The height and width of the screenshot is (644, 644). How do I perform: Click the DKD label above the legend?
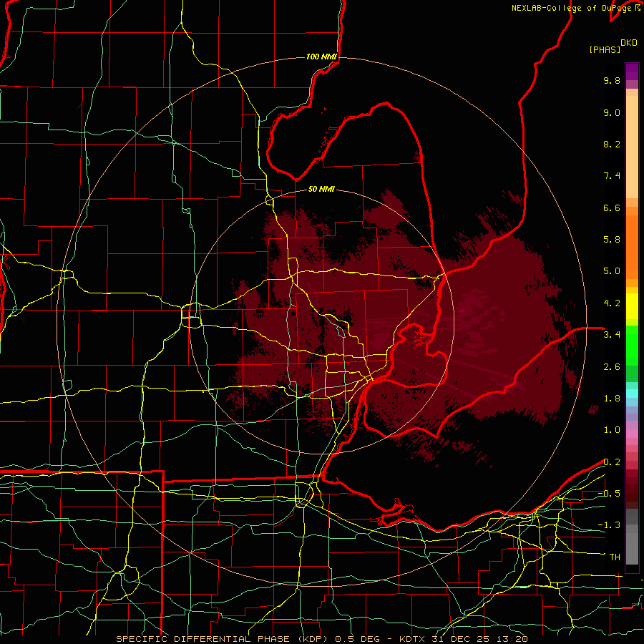tap(629, 43)
